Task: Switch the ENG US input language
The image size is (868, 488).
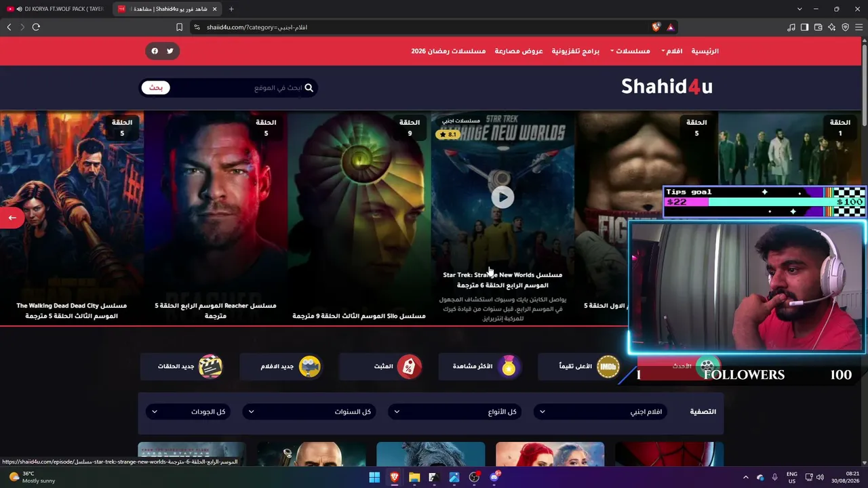Action: 791,477
